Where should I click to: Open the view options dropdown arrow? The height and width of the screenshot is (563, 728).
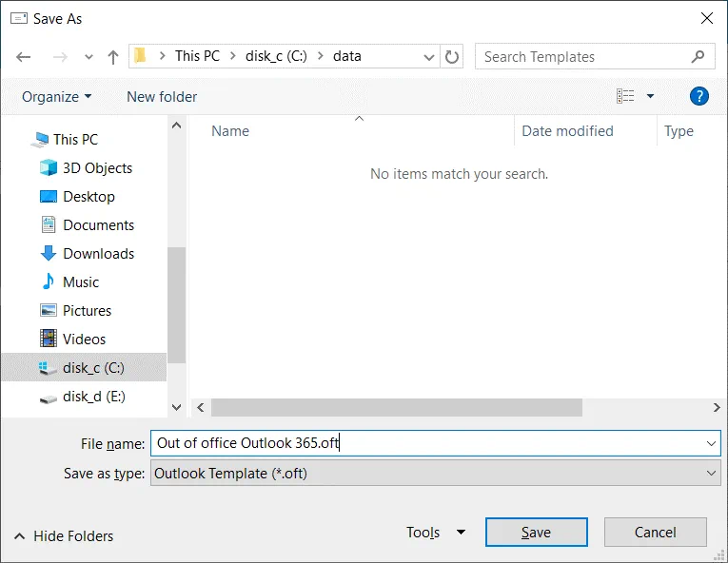651,96
